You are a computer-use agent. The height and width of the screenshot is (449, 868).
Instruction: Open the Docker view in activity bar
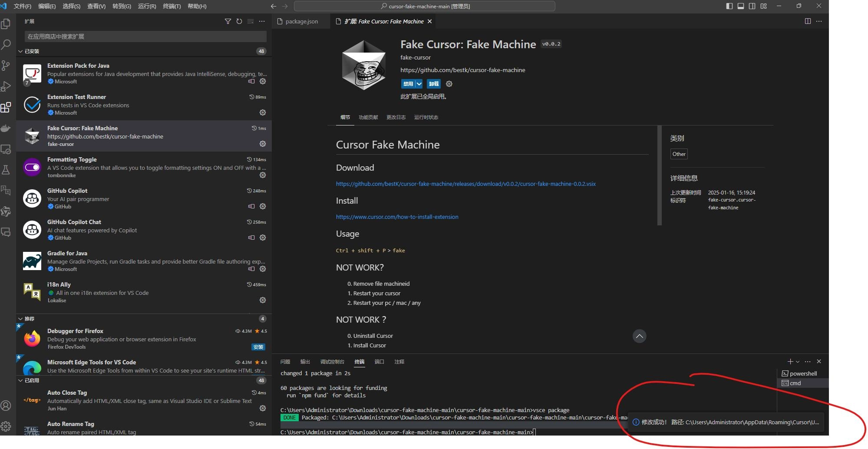(x=6, y=128)
